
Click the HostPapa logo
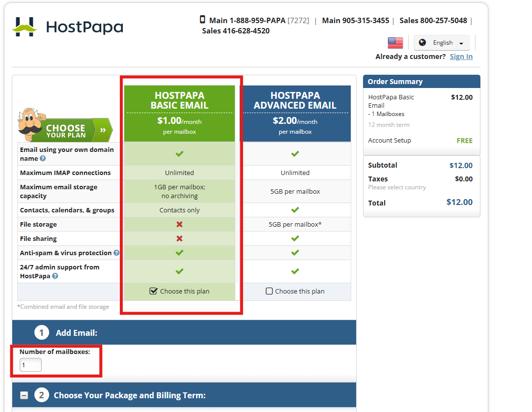pyautogui.click(x=67, y=27)
